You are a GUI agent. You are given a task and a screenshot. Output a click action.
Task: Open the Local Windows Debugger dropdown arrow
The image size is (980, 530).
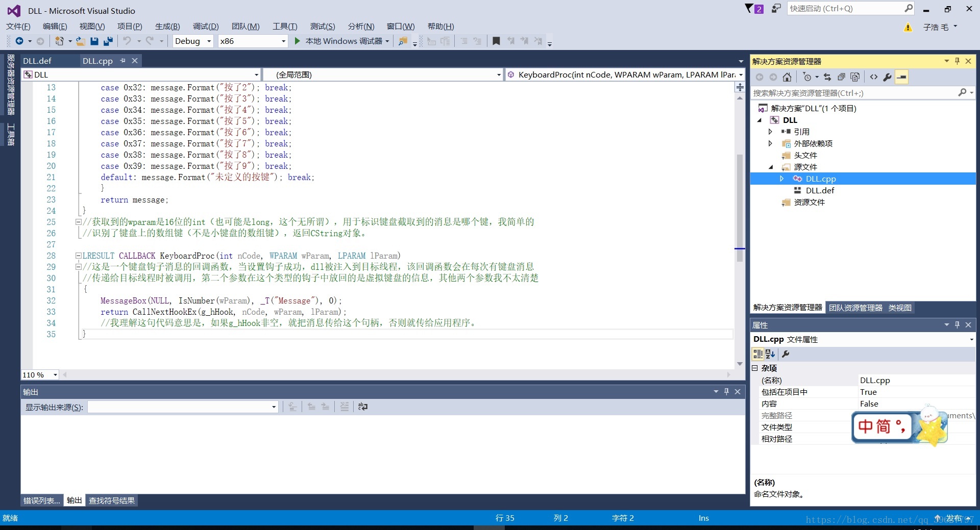[x=387, y=41]
